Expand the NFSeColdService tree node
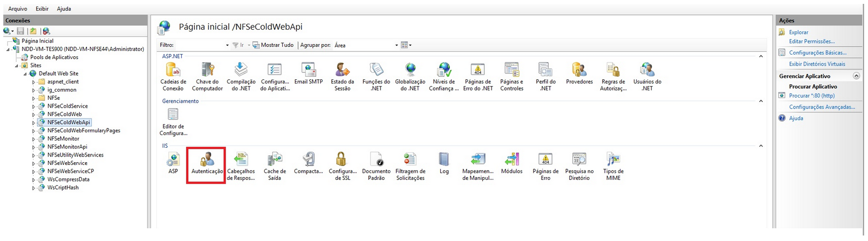Screen dimensions: 868x241 pos(34,106)
